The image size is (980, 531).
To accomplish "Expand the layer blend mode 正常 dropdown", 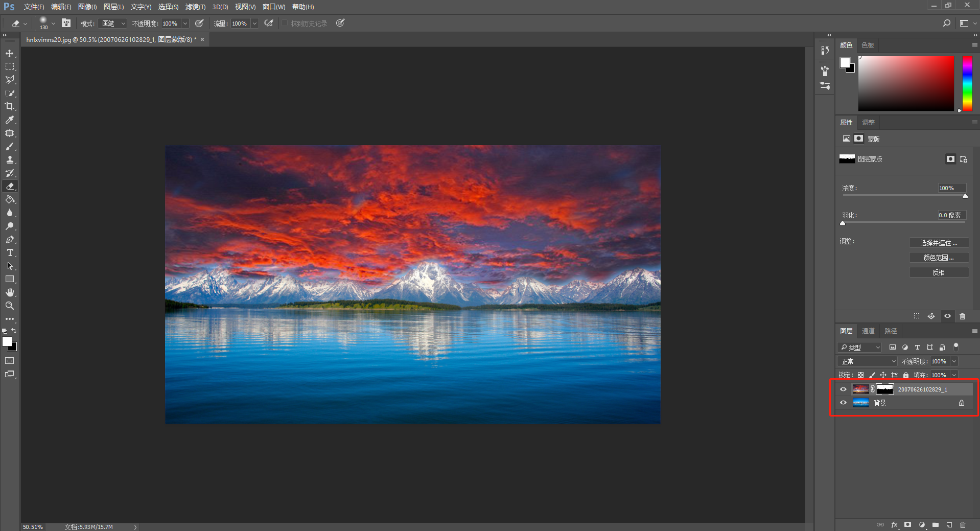I will (x=867, y=361).
